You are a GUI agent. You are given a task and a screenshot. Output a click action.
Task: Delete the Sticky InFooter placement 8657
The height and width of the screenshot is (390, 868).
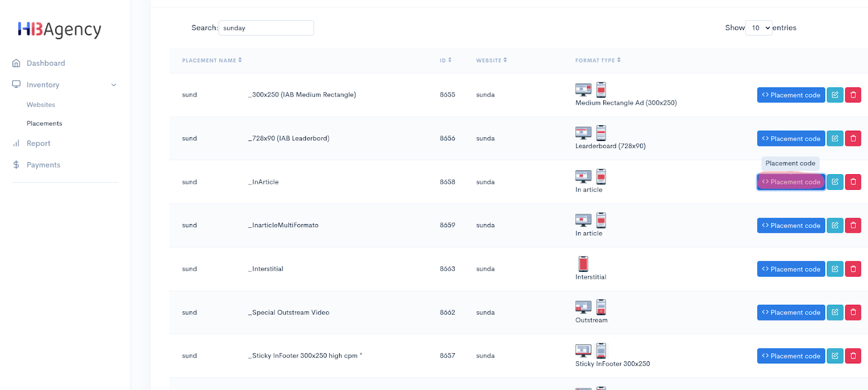[853, 356]
